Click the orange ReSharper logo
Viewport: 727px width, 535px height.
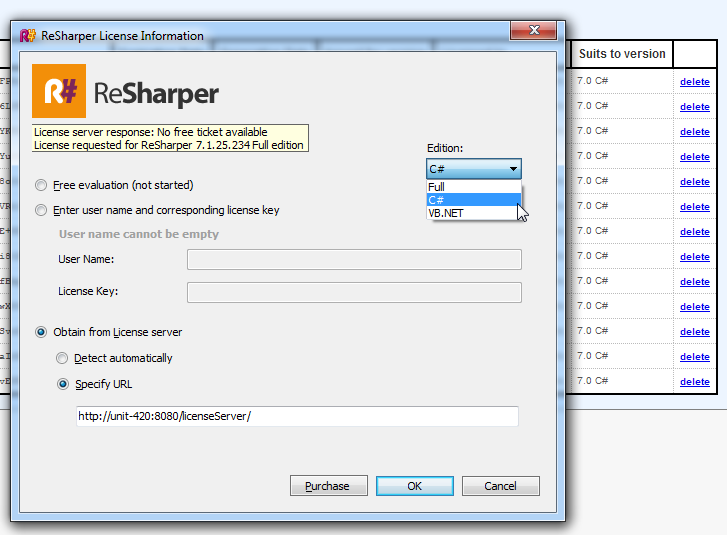(x=59, y=91)
